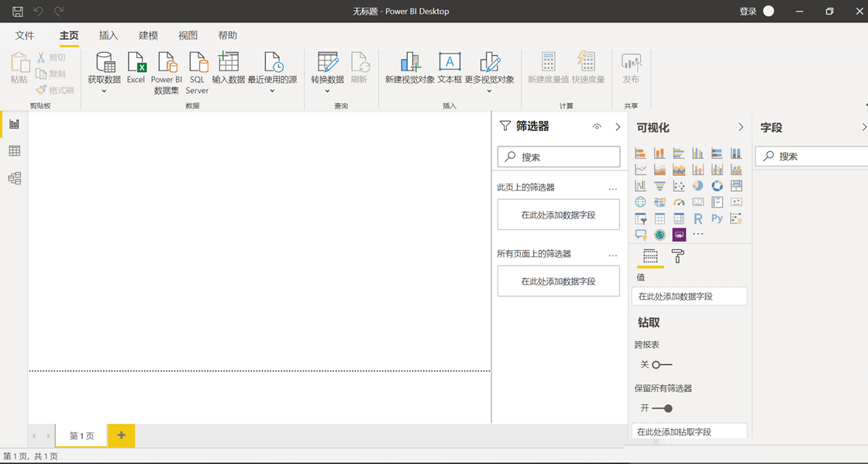Click the 输入数据 ribbon button
The width and height of the screenshot is (868, 464).
tap(228, 67)
